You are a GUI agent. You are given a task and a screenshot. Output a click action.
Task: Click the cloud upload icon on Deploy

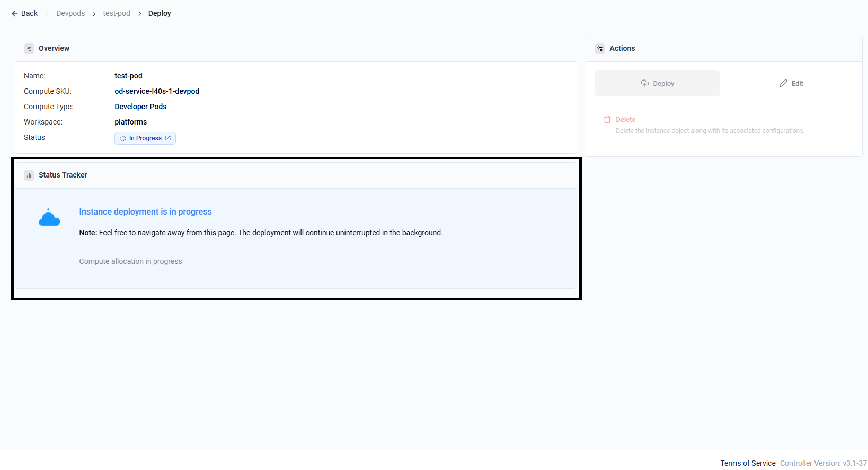point(645,83)
